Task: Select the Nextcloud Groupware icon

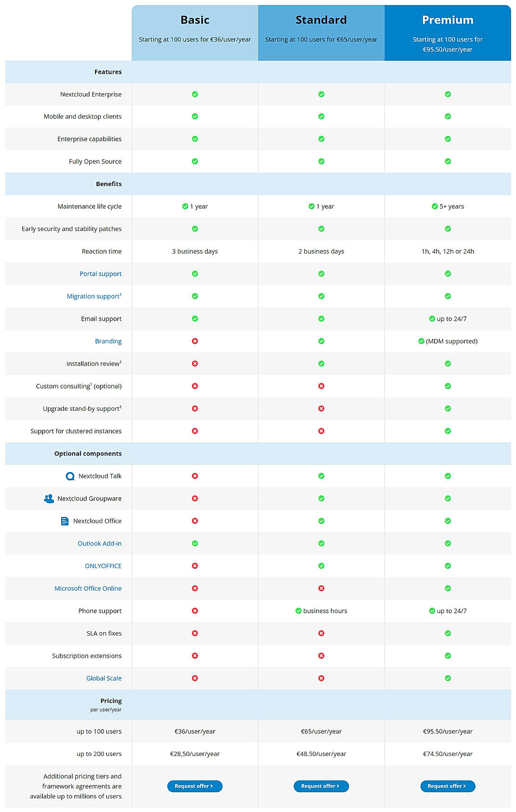Action: 50,499
